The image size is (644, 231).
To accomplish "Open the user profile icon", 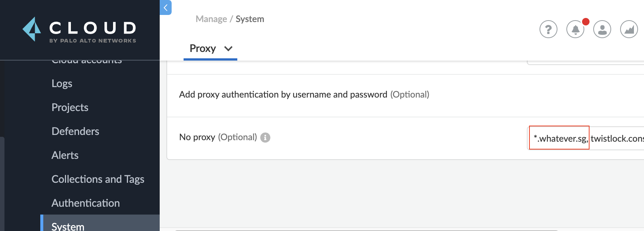I will coord(602,29).
